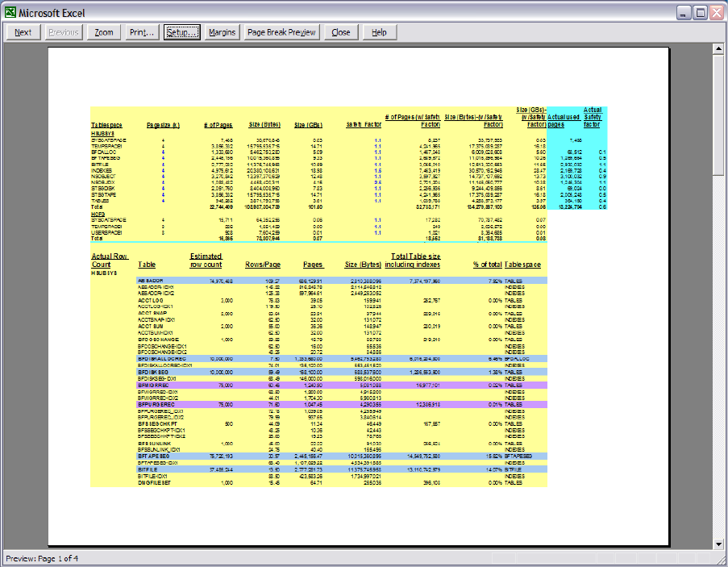Click the 'Size (GBs)' column header

click(308, 125)
